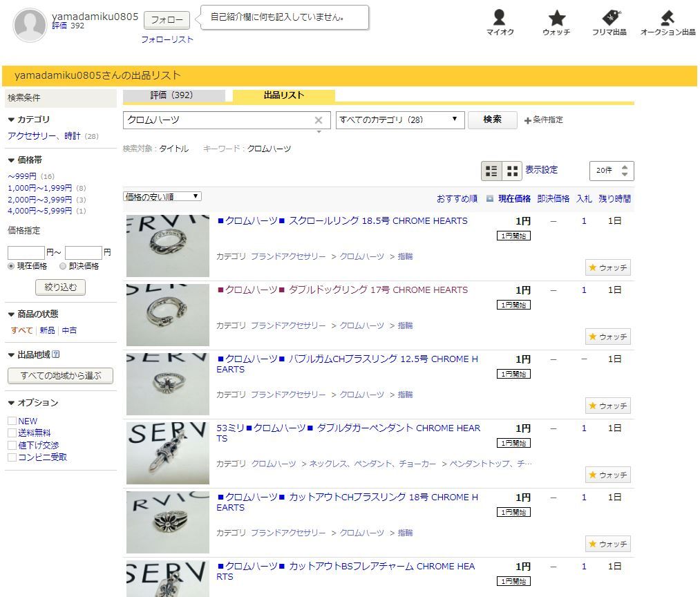Click the 検索 button
Viewport: 700px width, 597px height.
493,120
